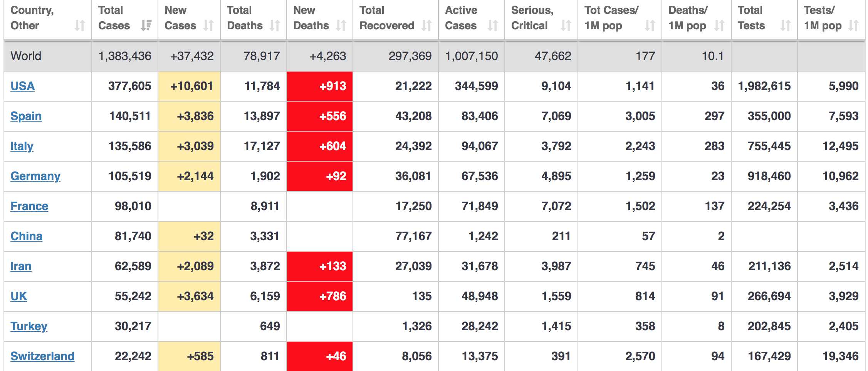
Task: Click the 'Active Cases' header text
Action: click(x=461, y=18)
